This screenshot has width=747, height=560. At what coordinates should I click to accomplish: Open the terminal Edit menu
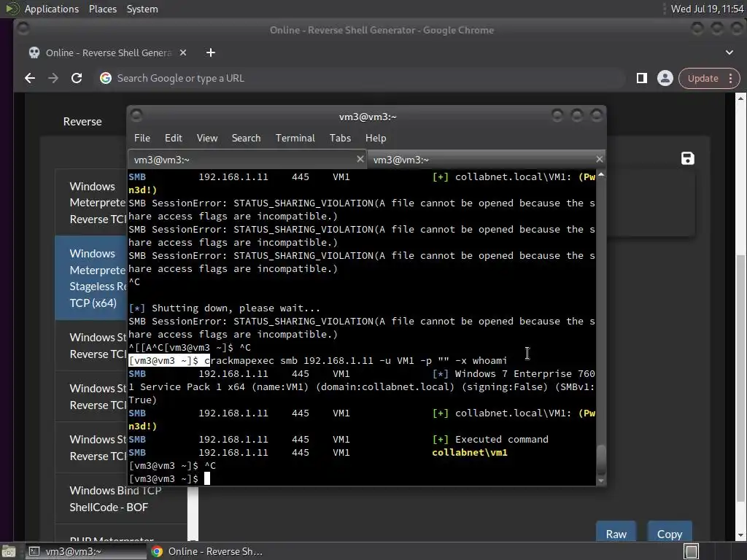point(174,138)
